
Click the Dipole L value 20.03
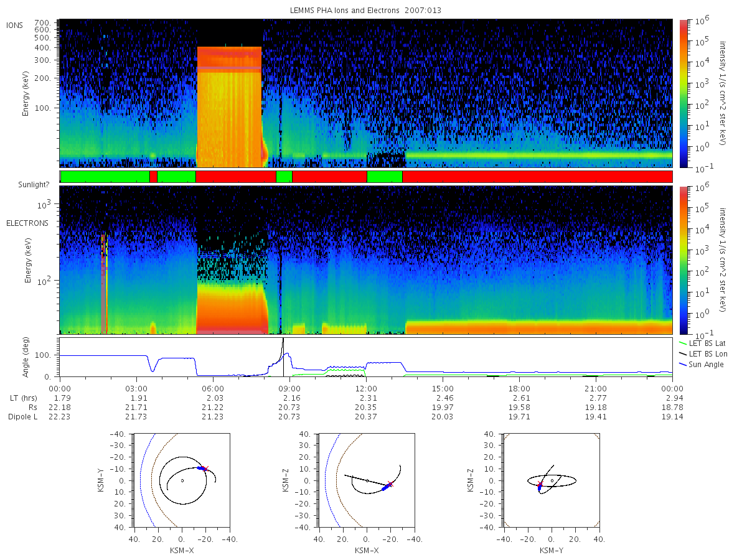pyautogui.click(x=443, y=417)
